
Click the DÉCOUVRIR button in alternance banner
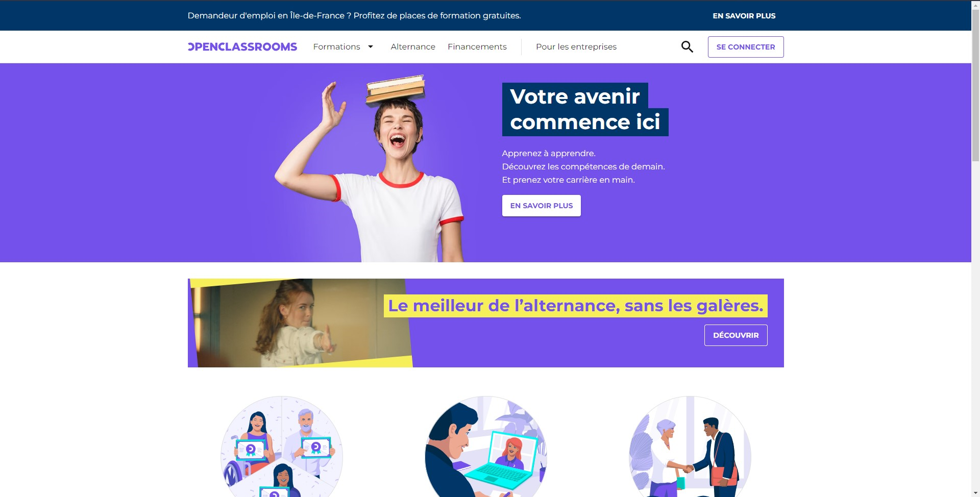point(736,335)
